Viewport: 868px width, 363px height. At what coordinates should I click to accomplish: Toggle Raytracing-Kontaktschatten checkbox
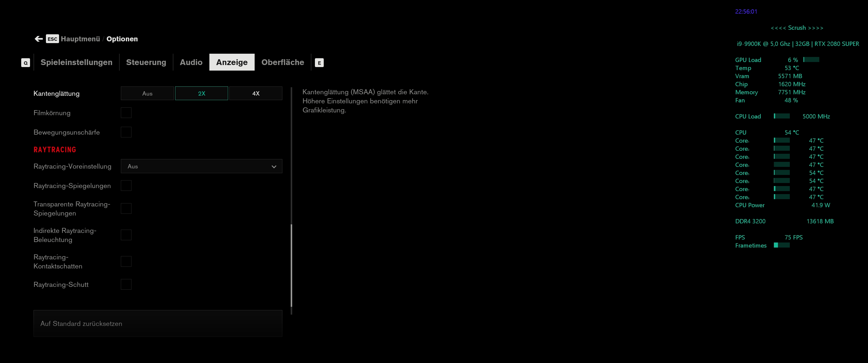[x=126, y=262]
